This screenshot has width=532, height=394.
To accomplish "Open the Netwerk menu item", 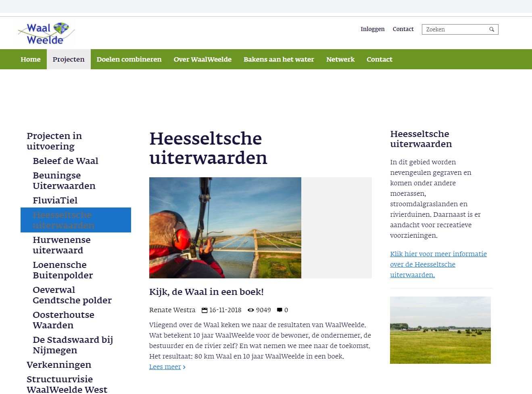I will (340, 59).
